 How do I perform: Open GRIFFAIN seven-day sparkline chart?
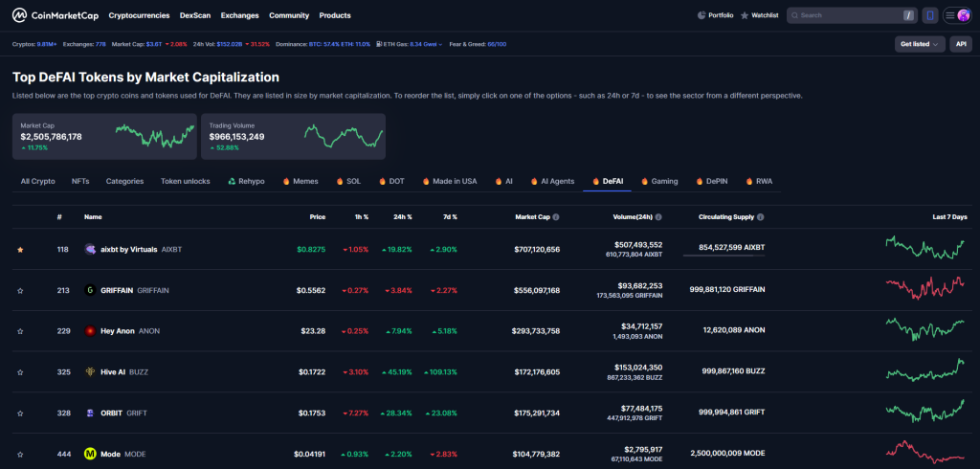click(925, 288)
